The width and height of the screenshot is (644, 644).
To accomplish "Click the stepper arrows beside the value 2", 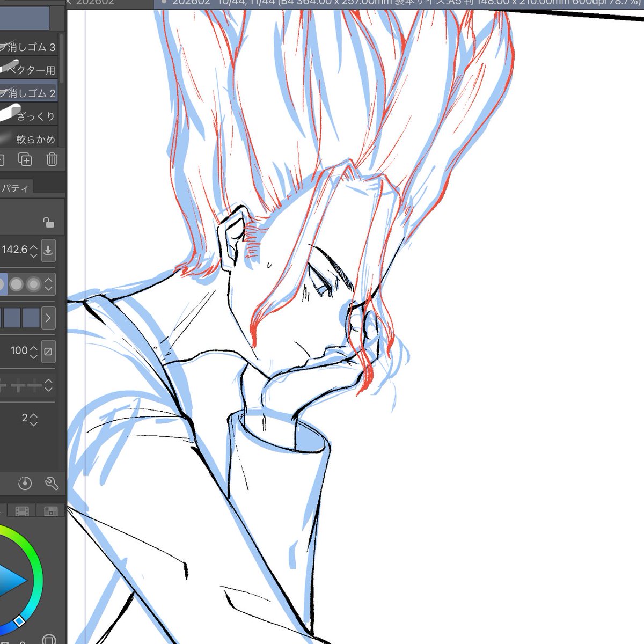I will pos(34,419).
